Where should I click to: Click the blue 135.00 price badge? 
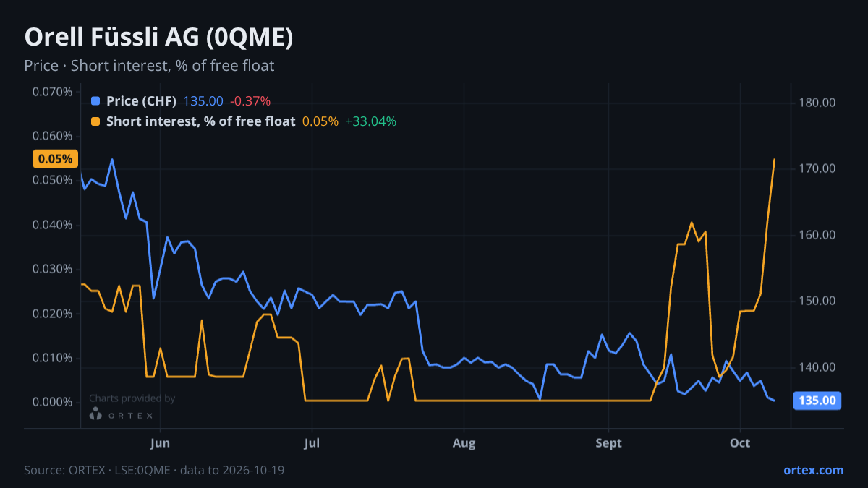(817, 401)
